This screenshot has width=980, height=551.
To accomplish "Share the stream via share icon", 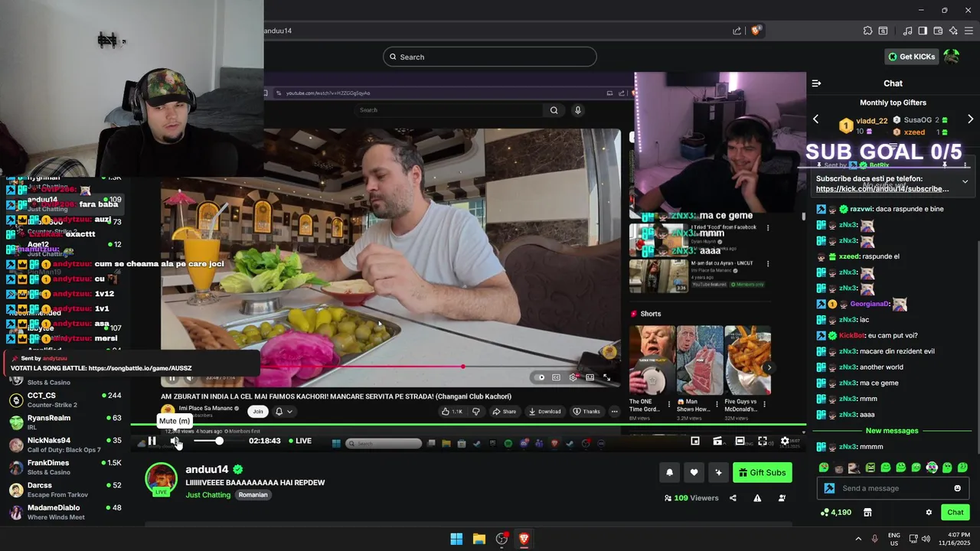I will pos(733,498).
